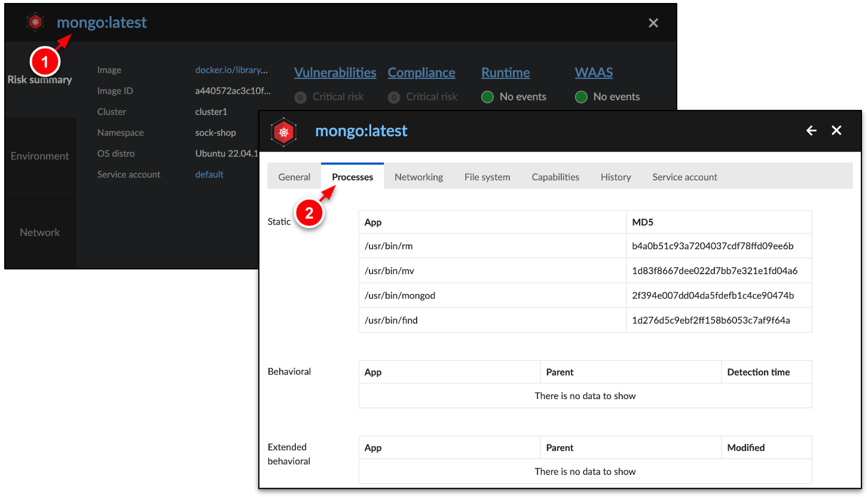Click the green Runtime status indicator
This screenshot has height=497, width=868.
[x=487, y=96]
